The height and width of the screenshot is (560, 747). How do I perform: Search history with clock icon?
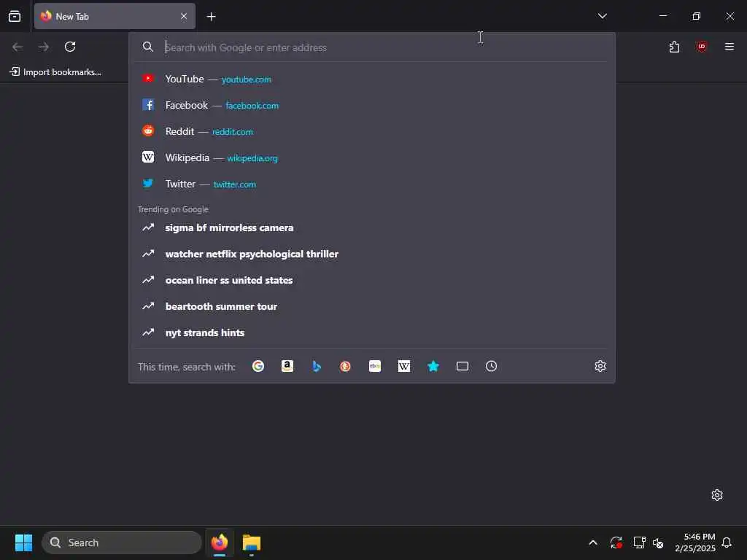(491, 366)
